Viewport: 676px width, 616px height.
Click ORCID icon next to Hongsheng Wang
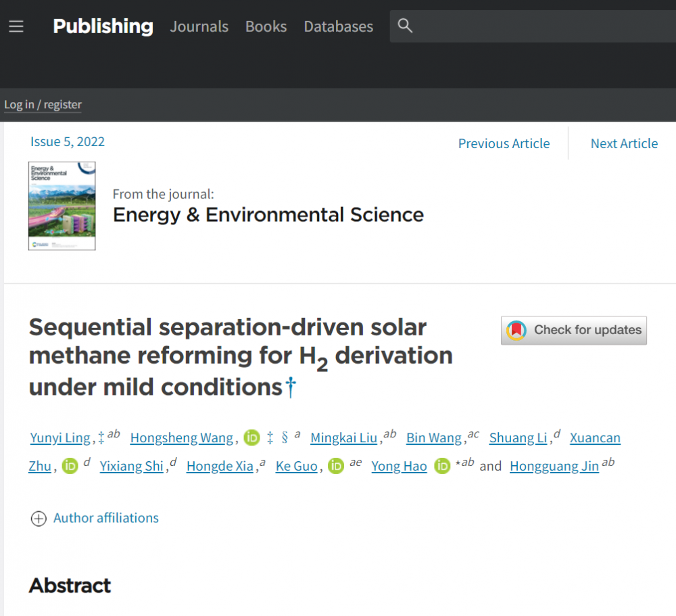coord(252,437)
